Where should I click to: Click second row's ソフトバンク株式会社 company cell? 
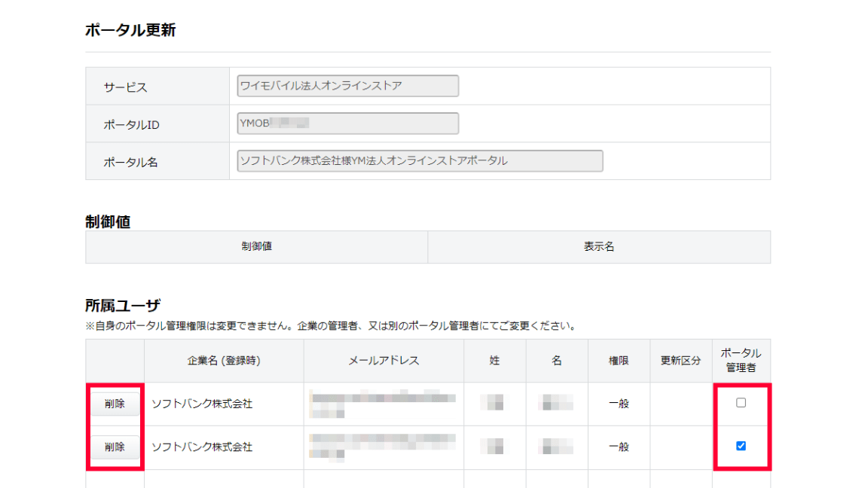point(202,447)
